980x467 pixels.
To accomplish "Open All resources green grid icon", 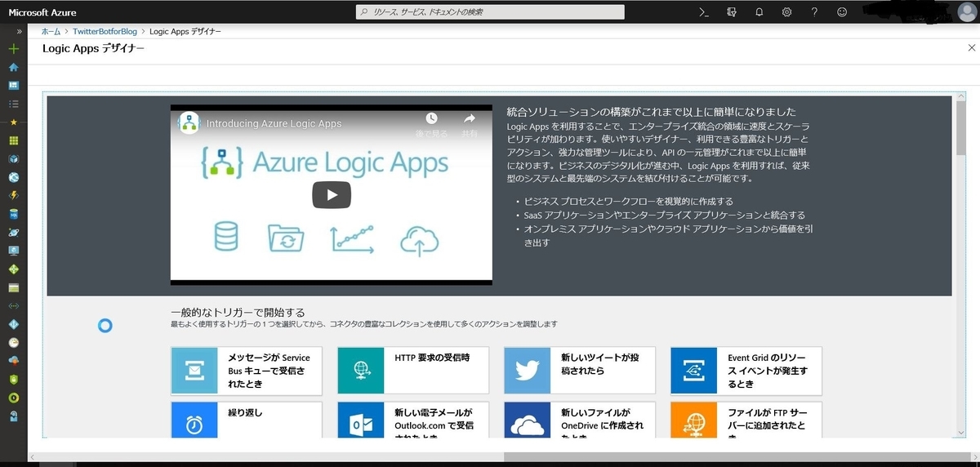I will (x=13, y=140).
